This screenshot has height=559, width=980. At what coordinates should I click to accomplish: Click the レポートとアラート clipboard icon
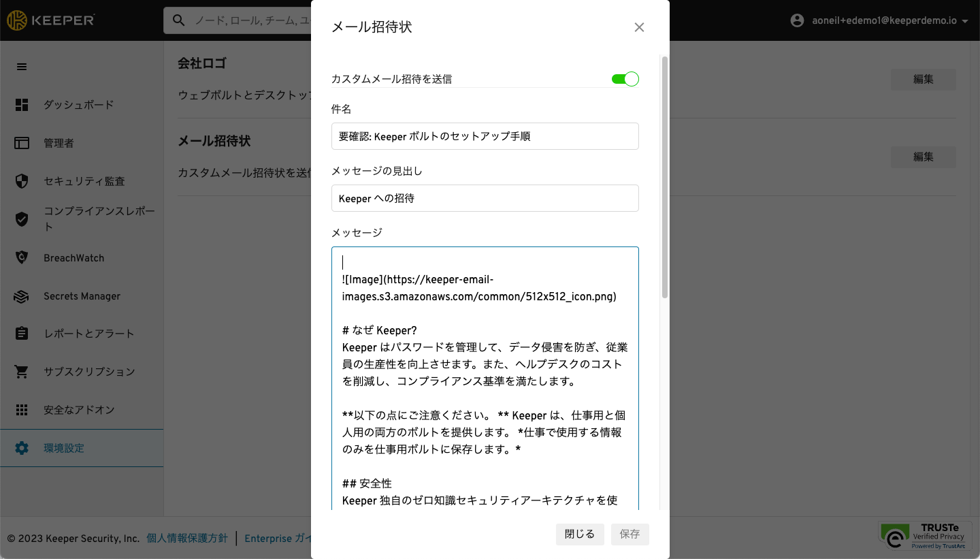pyautogui.click(x=22, y=334)
